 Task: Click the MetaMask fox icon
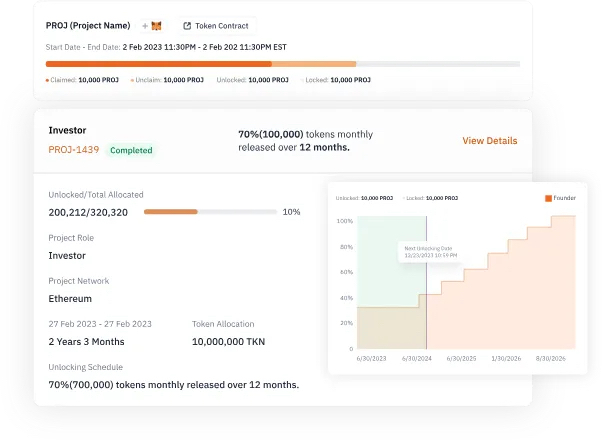pos(157,26)
